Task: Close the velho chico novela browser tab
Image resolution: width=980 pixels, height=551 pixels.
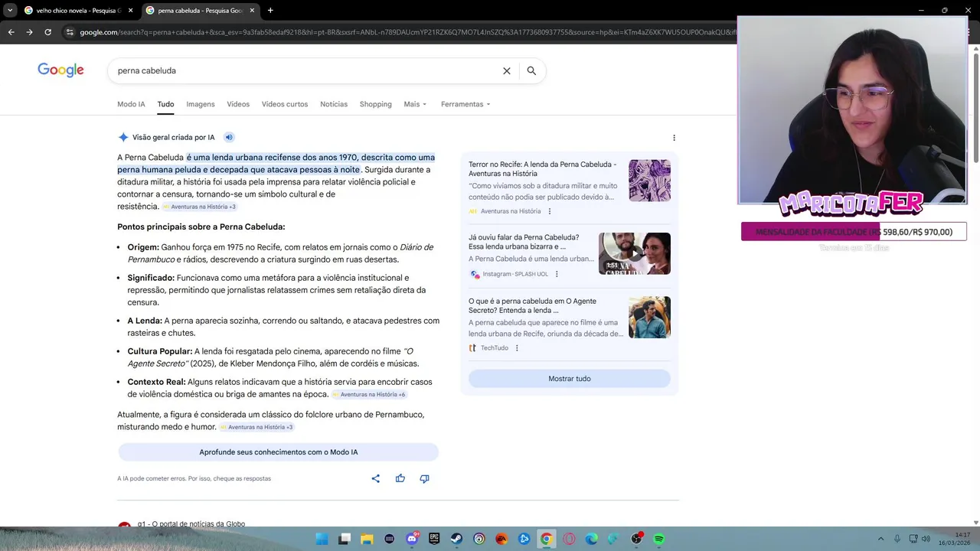Action: [x=131, y=11]
